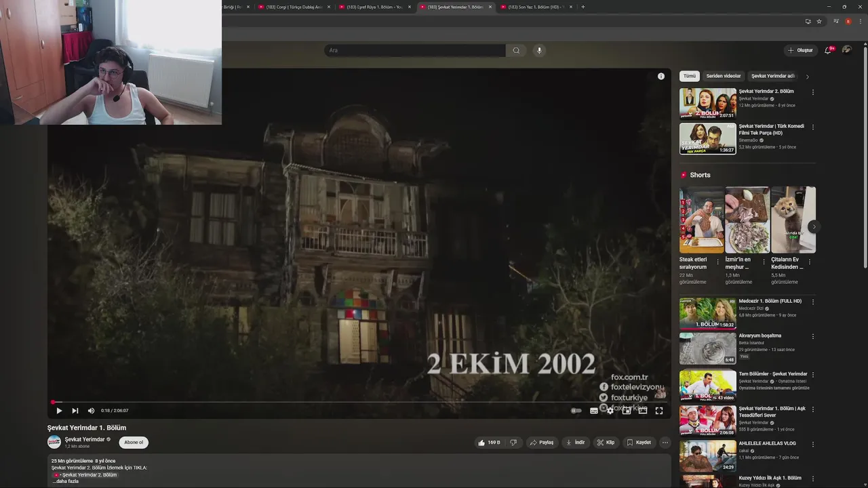Screen dimensions: 868x488
Task: Switch to Corgi Türkçe Dublaj browser tab
Action: [294, 7]
